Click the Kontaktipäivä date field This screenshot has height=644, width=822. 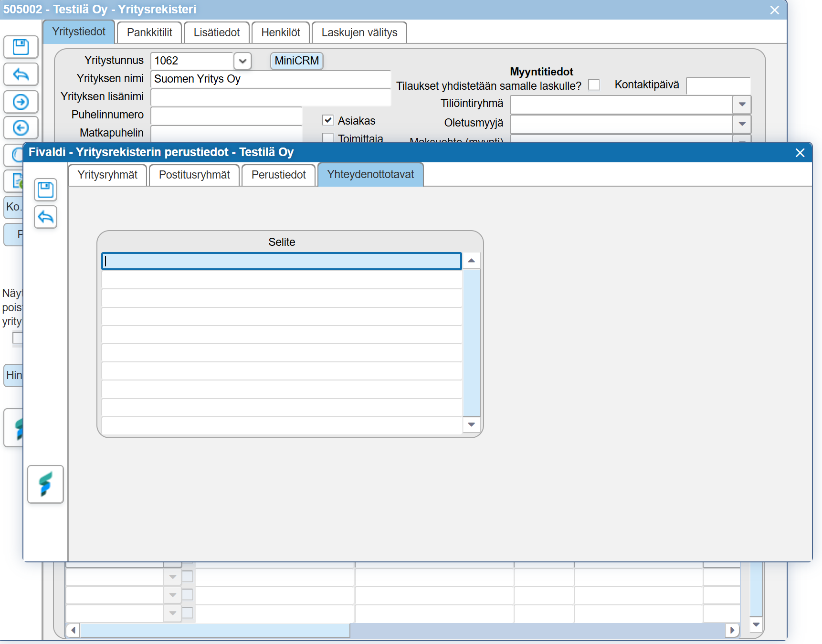(x=718, y=85)
